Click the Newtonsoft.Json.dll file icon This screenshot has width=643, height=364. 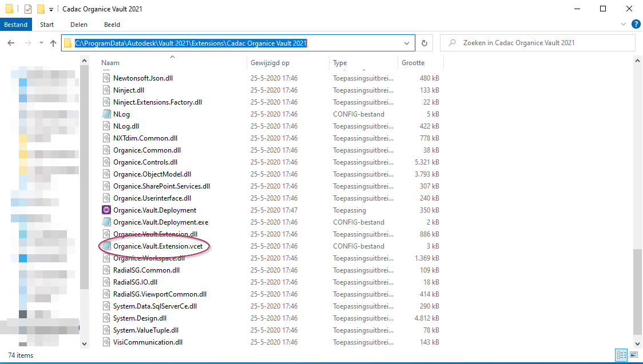(x=106, y=78)
